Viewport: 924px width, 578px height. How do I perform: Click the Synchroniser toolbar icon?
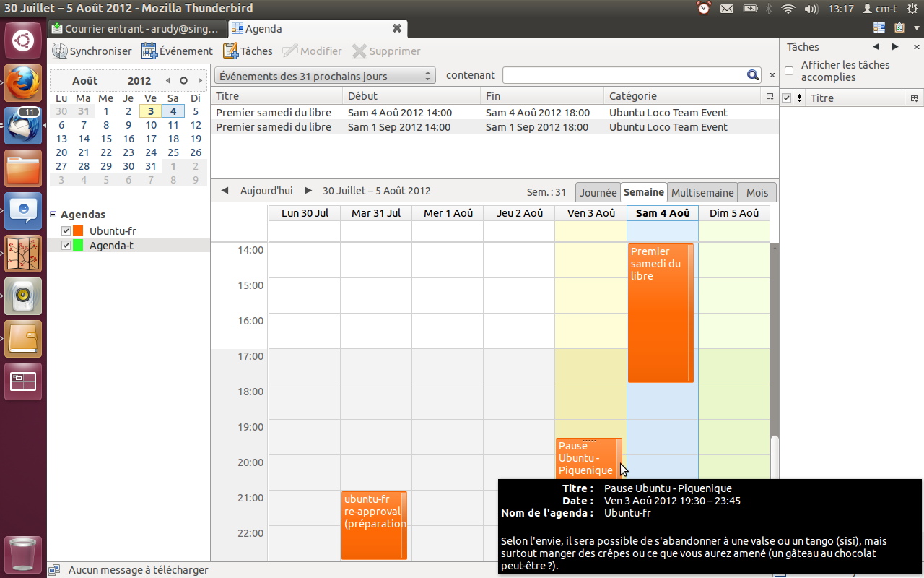pyautogui.click(x=60, y=51)
